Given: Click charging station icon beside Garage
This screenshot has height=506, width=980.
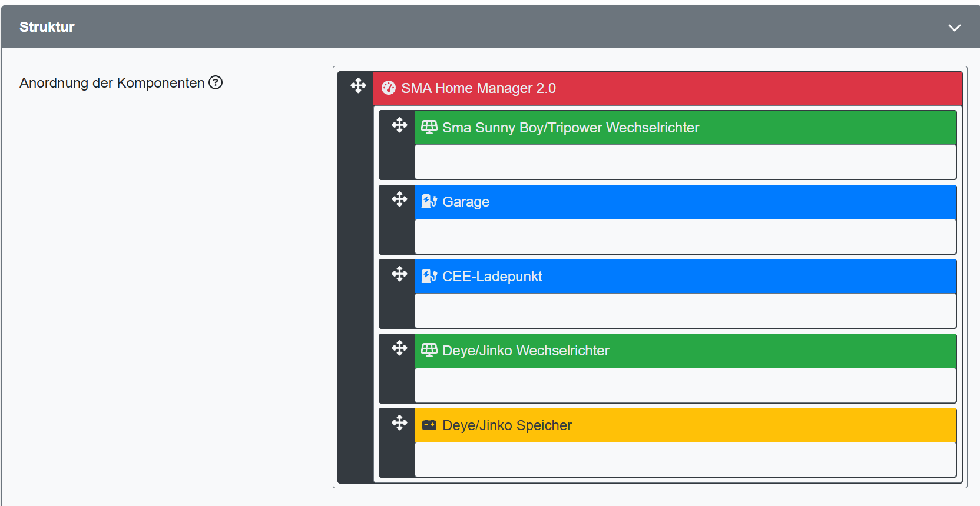Looking at the screenshot, I should tap(429, 202).
